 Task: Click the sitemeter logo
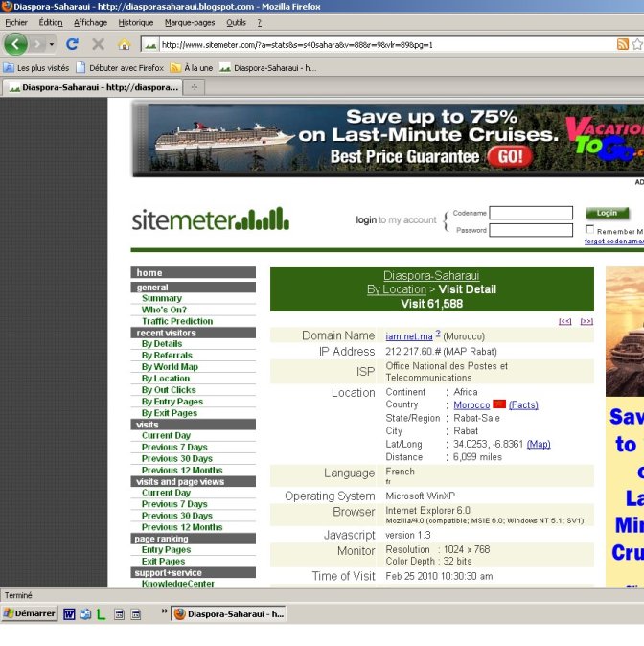click(211, 219)
